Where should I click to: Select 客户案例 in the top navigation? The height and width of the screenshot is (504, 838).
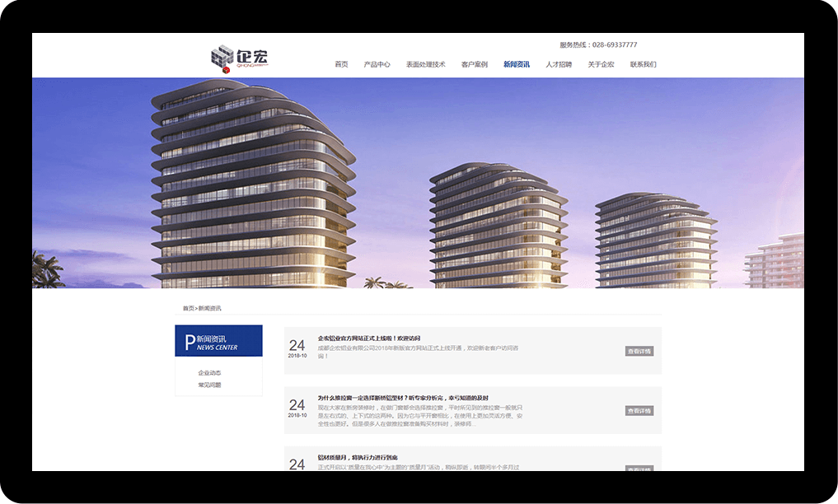[x=475, y=64]
